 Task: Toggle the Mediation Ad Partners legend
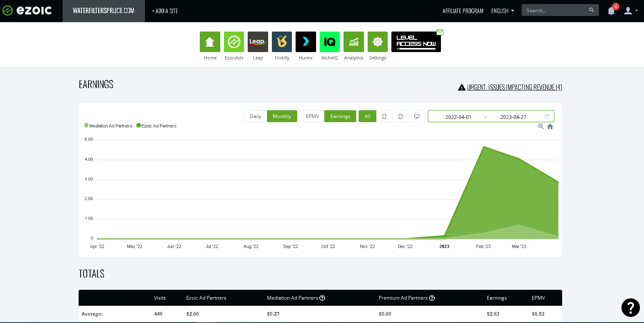click(x=108, y=126)
